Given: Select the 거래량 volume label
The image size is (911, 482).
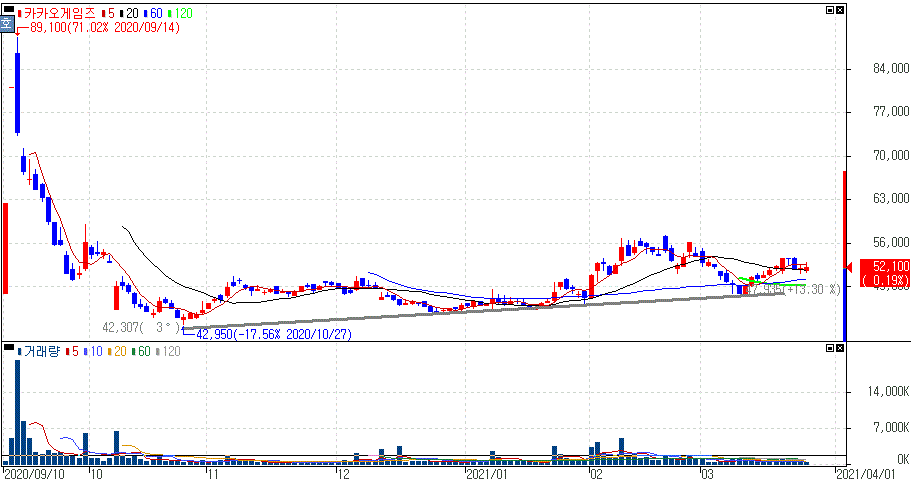Looking at the screenshot, I should pyautogui.click(x=41, y=351).
